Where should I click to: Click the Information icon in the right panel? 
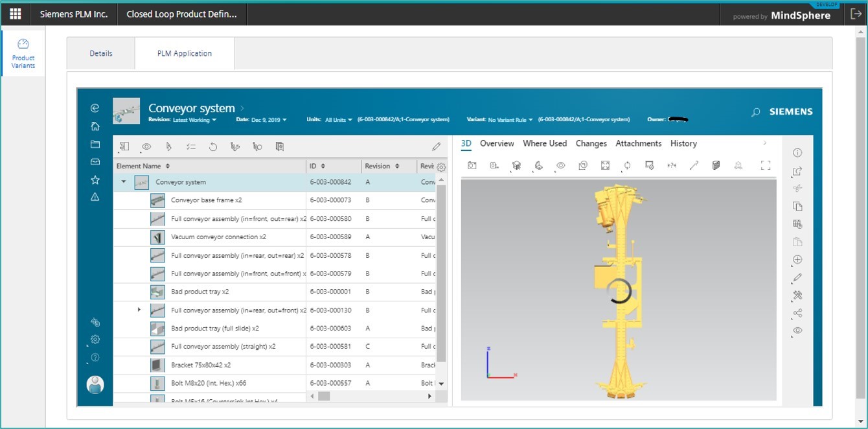coord(797,153)
